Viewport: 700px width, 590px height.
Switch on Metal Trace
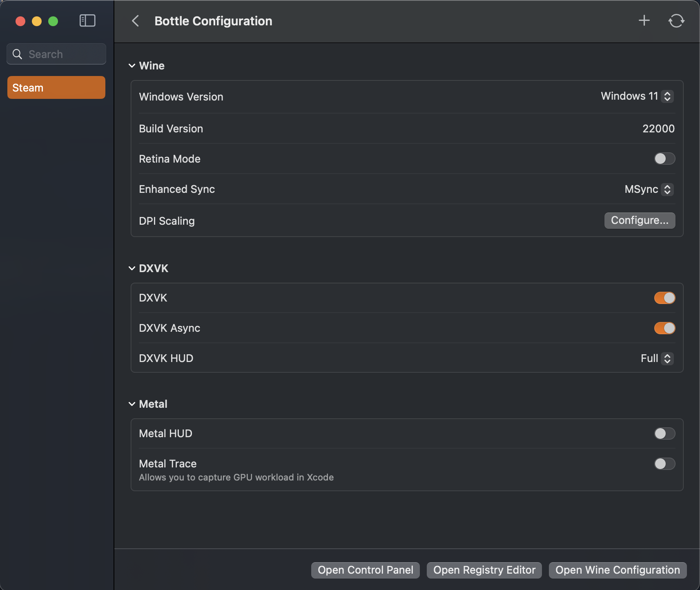click(x=664, y=464)
